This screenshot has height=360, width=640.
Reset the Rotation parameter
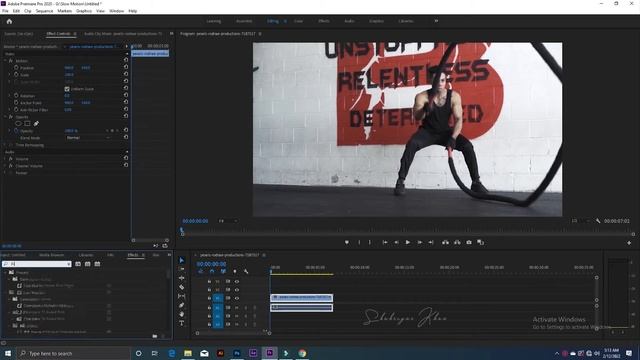126,96
